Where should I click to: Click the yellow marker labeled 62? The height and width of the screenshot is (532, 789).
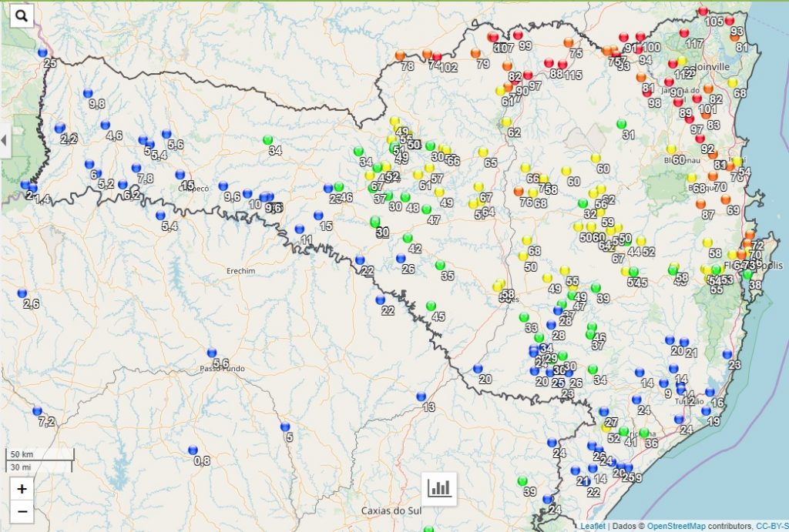(x=506, y=122)
